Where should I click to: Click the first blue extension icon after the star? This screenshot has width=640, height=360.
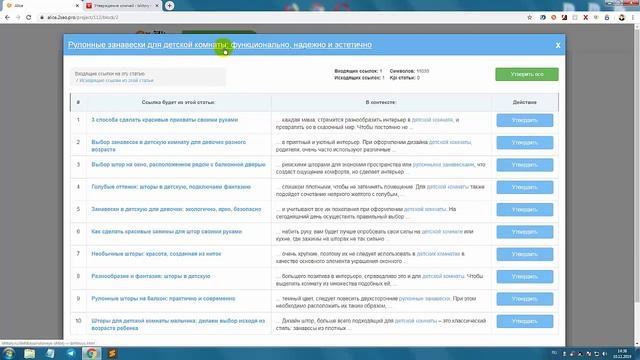click(x=542, y=18)
